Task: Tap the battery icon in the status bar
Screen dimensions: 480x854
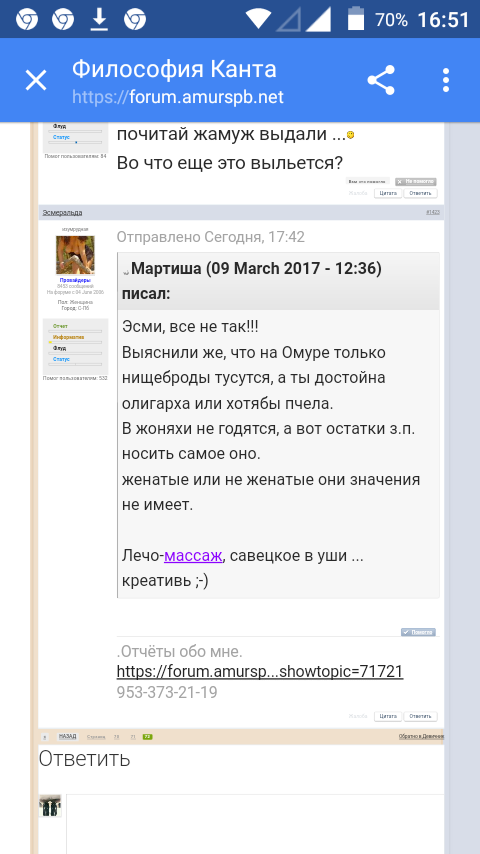Action: (x=356, y=18)
